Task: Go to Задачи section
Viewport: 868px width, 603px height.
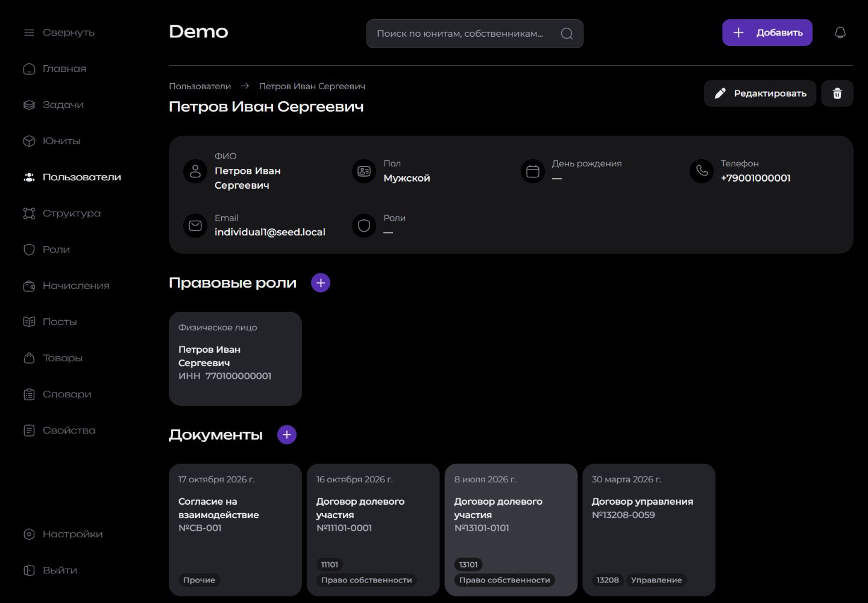Action: point(63,105)
